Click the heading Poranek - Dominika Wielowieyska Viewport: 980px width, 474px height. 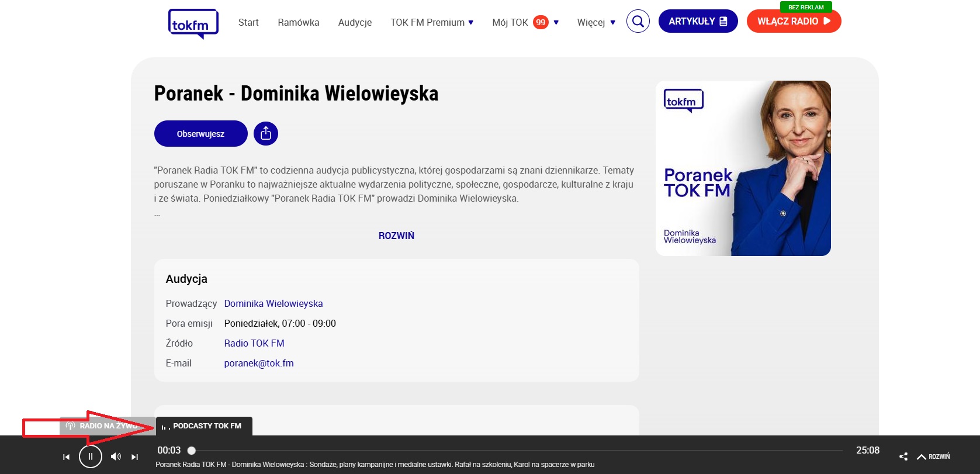tap(296, 94)
